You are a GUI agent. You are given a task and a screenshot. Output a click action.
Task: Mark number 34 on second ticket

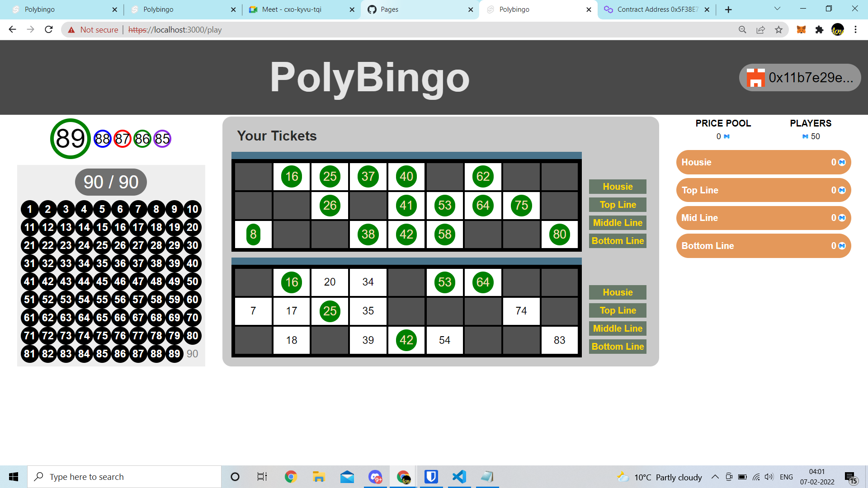(x=368, y=282)
